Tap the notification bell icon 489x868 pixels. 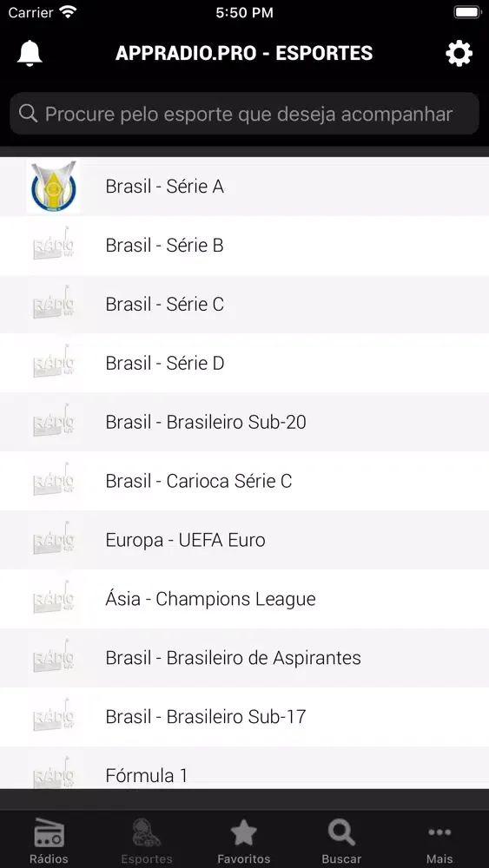point(30,54)
